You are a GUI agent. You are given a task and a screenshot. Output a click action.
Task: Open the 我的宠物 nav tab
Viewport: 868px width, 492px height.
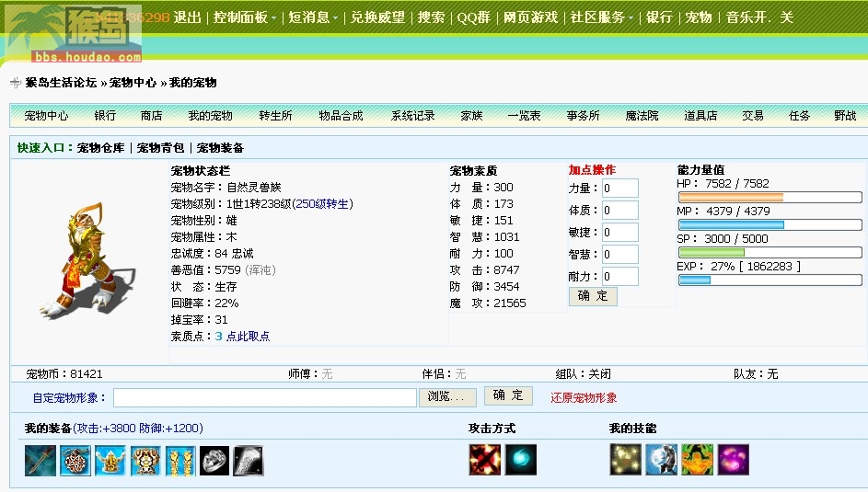pyautogui.click(x=211, y=116)
